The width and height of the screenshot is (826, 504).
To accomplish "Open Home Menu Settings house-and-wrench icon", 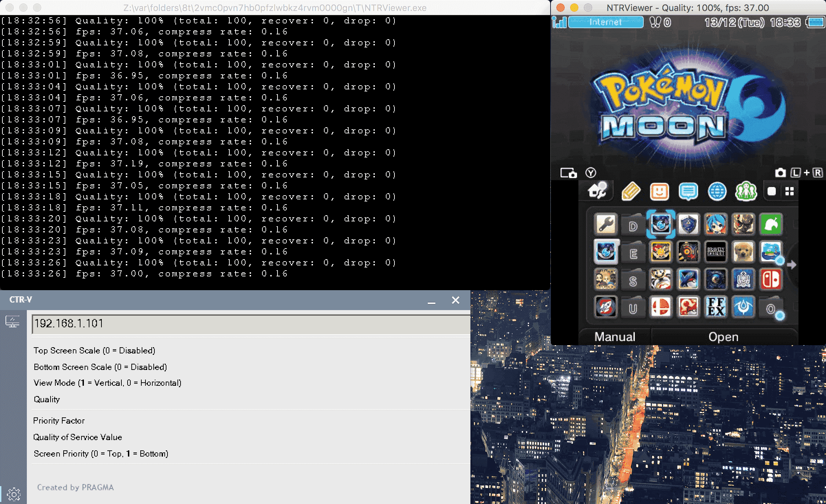I will coord(598,190).
